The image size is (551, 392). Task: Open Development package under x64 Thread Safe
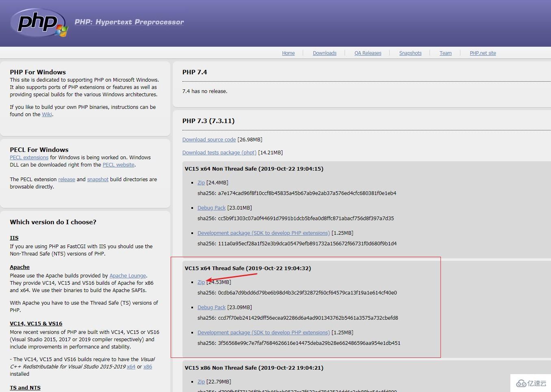coord(264,333)
